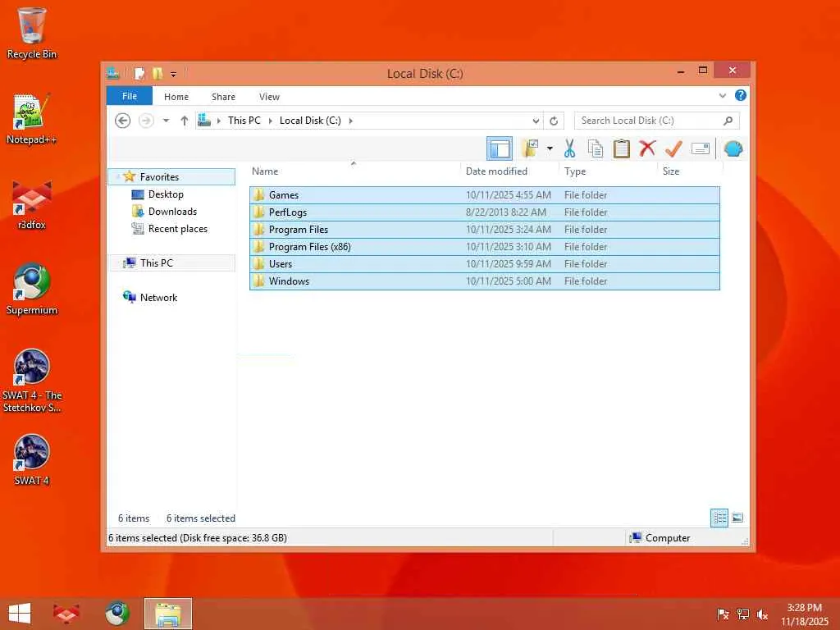
Task: Open the View ribbon tab
Action: (269, 97)
